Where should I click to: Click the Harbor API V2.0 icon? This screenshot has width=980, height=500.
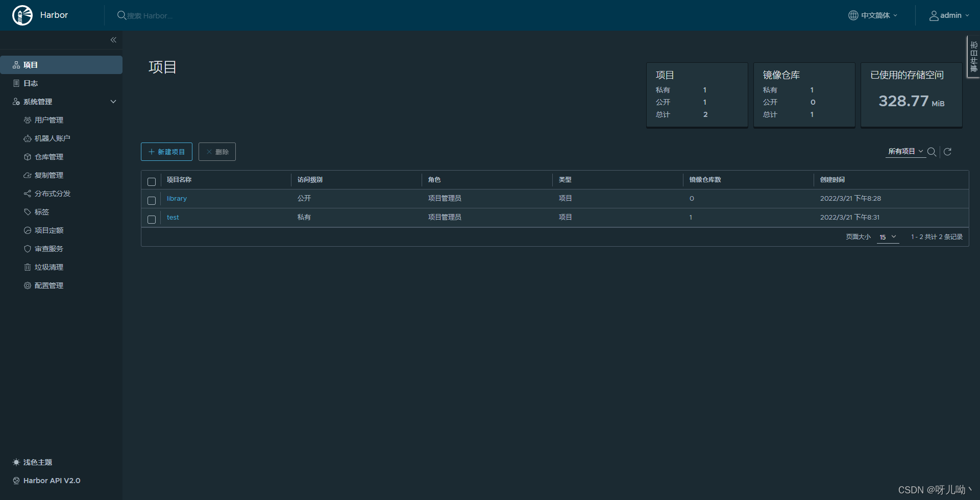[x=16, y=481]
